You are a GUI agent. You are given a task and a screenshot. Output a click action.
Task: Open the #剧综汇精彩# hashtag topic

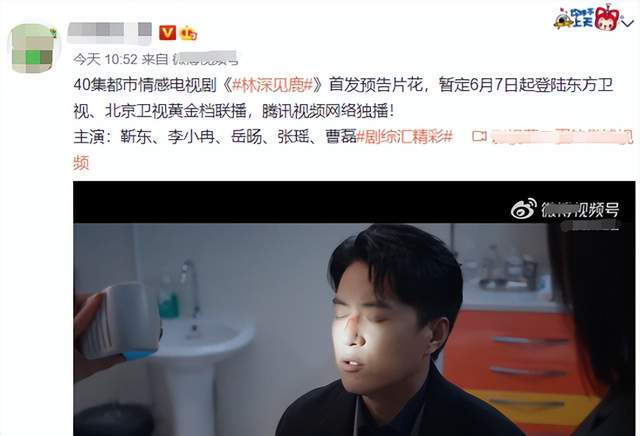[x=404, y=136]
